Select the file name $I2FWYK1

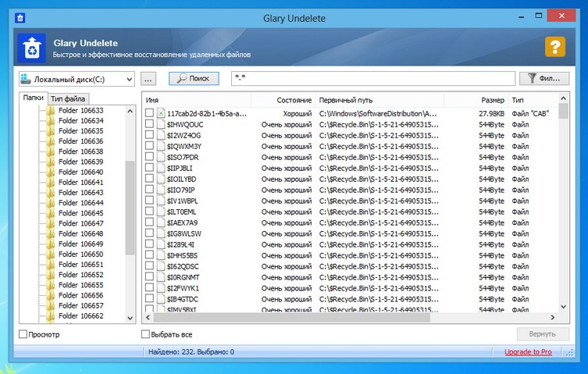183,288
